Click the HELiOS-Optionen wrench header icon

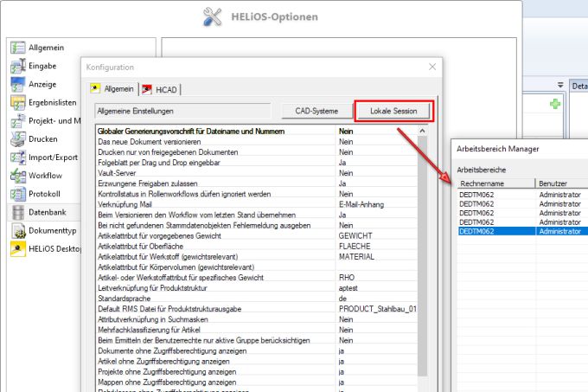[212, 17]
